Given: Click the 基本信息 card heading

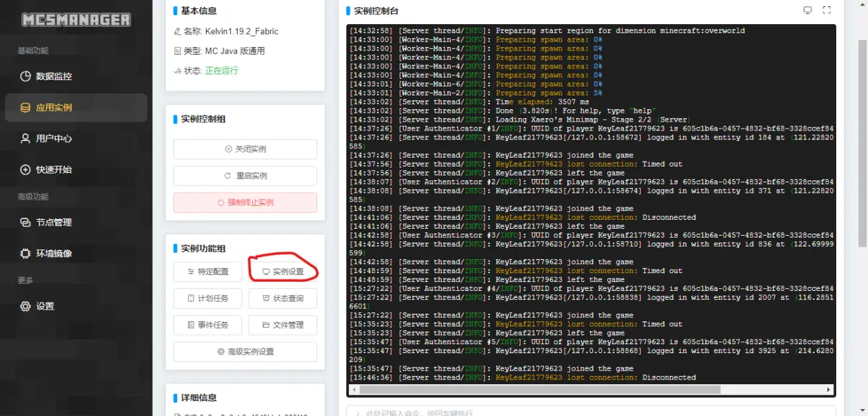Looking at the screenshot, I should [197, 10].
